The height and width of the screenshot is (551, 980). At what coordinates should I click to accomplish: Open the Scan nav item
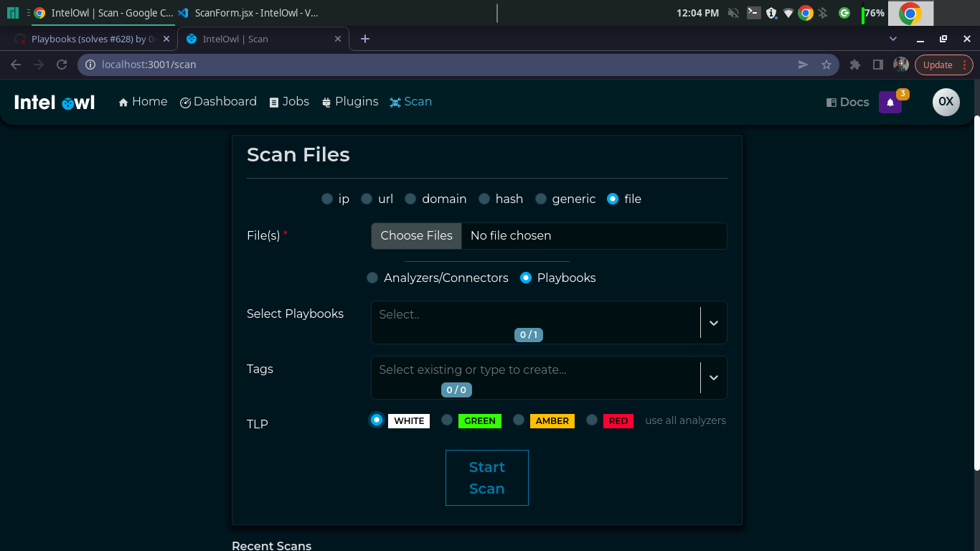tap(410, 102)
